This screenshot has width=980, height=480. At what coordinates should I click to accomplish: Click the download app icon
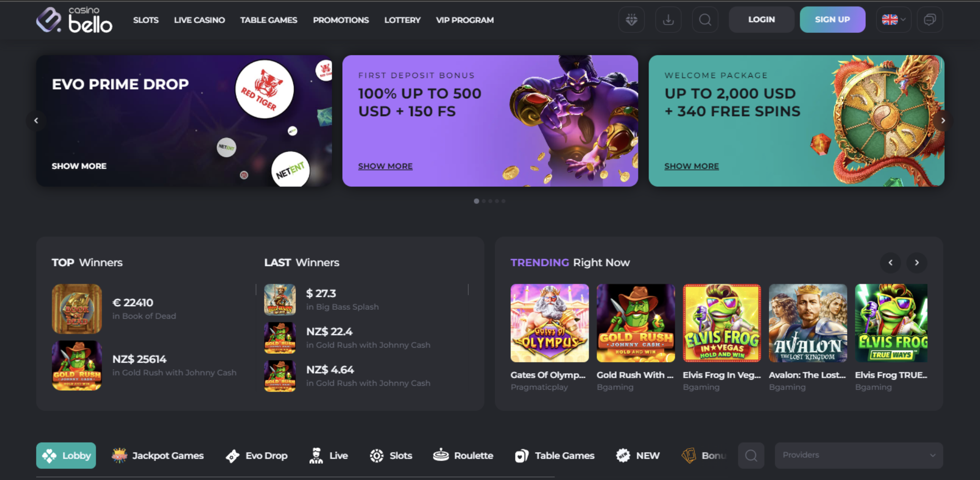[x=668, y=19]
